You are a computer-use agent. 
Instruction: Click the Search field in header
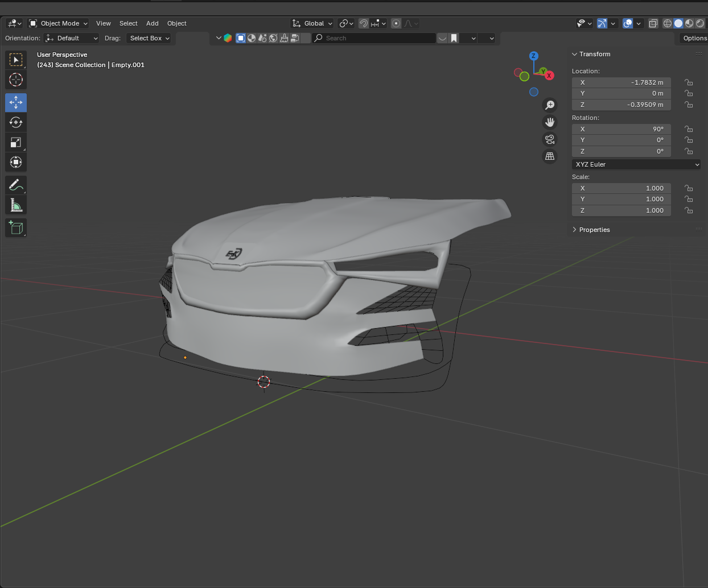coord(376,38)
